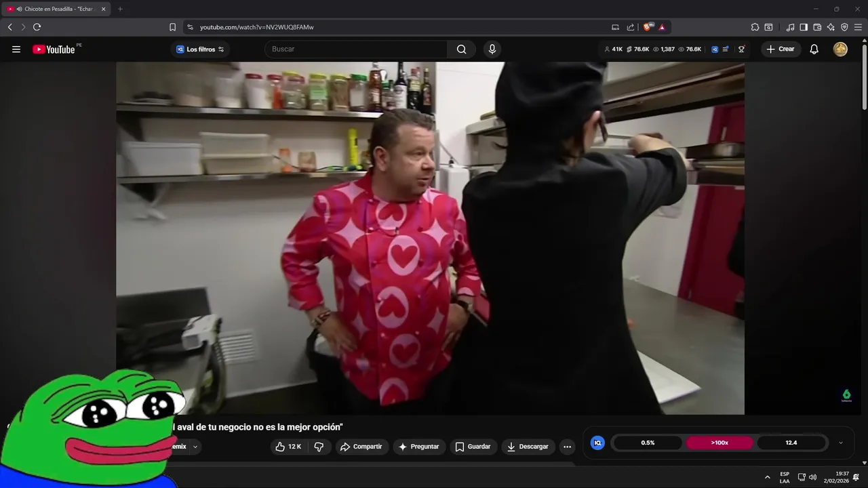
Task: Open YouTube notifications bell
Action: coord(814,49)
